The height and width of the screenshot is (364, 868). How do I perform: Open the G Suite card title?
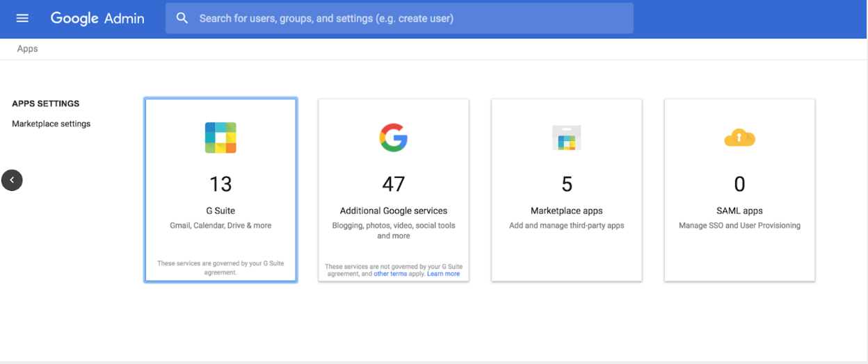tap(220, 210)
